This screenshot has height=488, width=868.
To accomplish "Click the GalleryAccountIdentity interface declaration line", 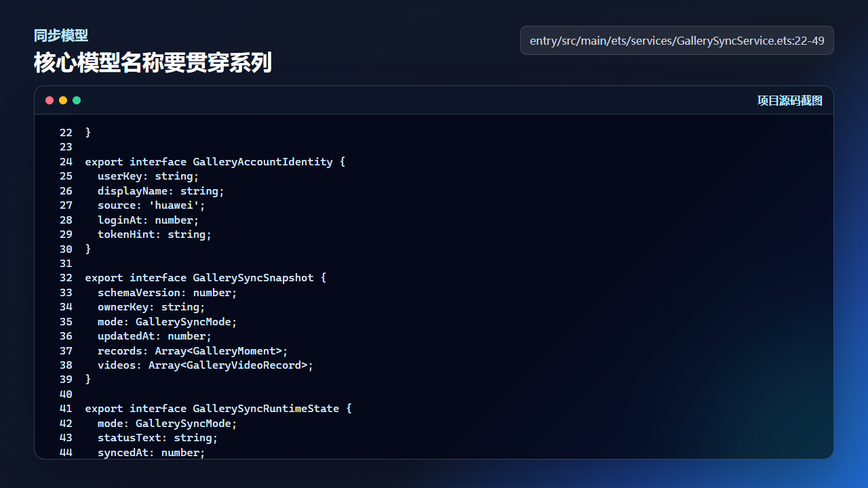I will [x=215, y=162].
